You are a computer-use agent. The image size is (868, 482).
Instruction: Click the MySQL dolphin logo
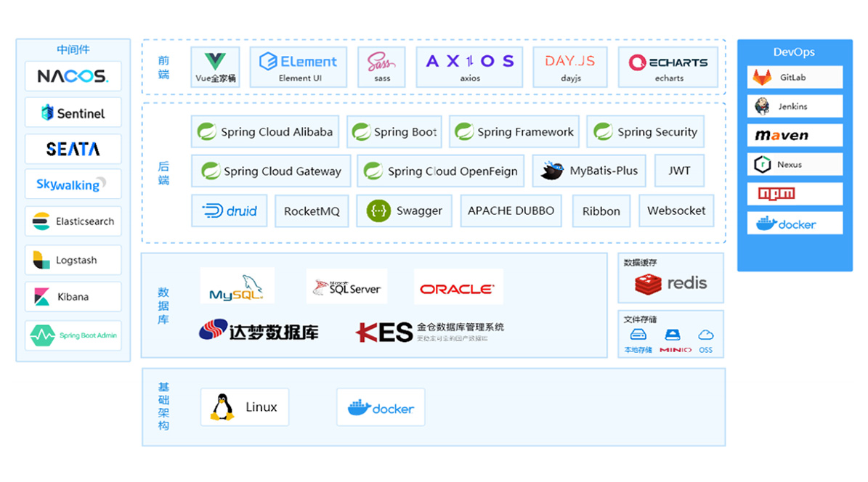pos(238,286)
